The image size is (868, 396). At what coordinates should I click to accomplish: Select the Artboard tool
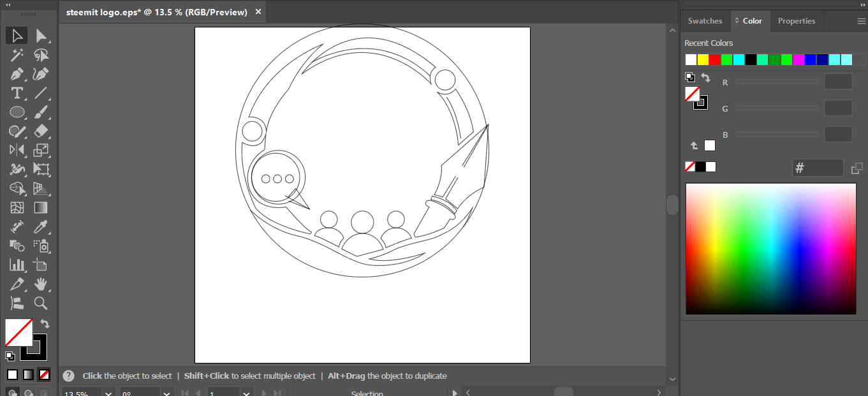tap(41, 265)
